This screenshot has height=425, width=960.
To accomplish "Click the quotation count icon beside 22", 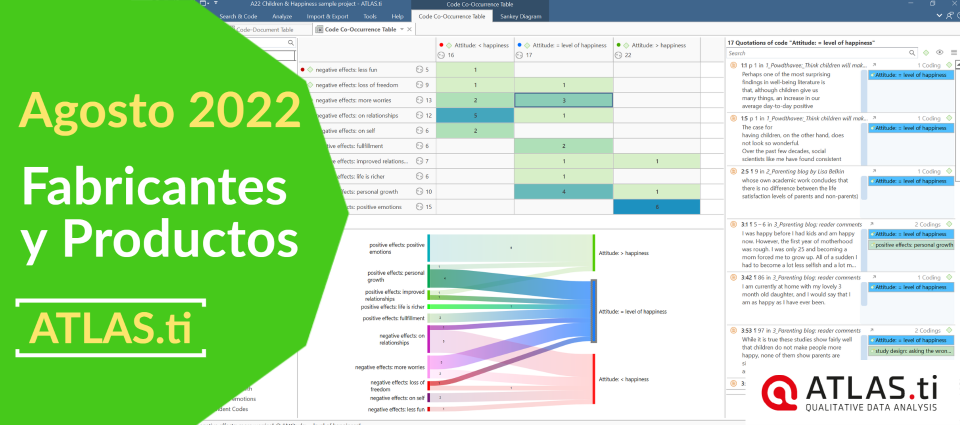I will pyautogui.click(x=619, y=55).
